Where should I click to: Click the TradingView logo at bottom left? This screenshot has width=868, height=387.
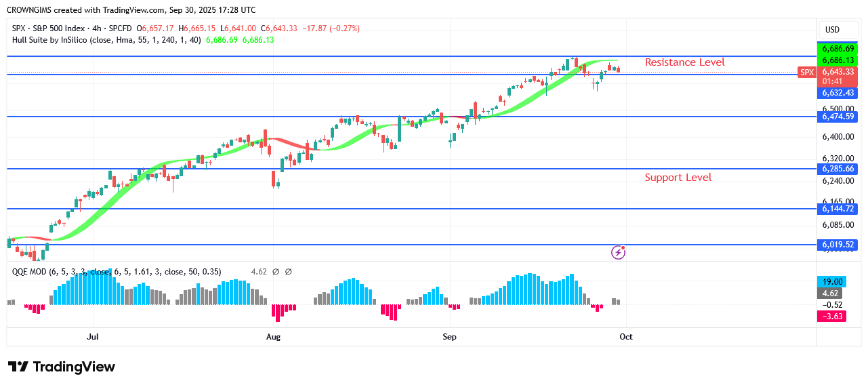62,367
